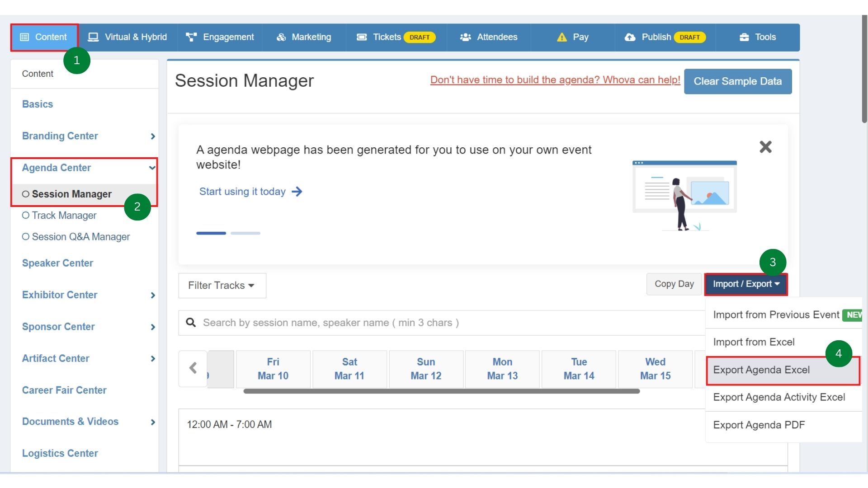Click the Publish cloud upload icon
The height and width of the screenshot is (488, 868).
(630, 37)
